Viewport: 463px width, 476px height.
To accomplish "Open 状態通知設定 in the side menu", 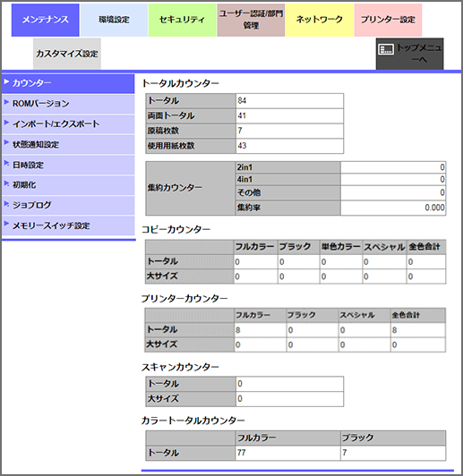I will click(x=68, y=144).
